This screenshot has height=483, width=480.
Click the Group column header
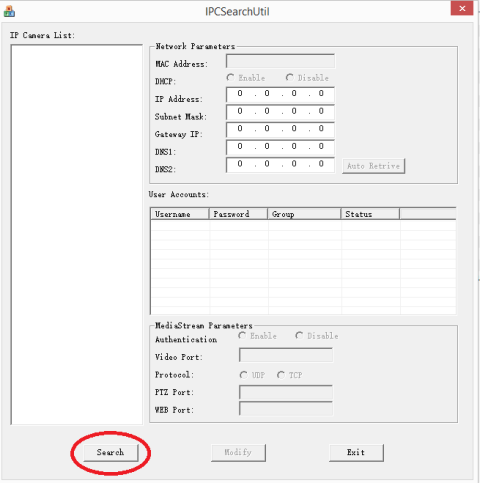click(x=304, y=214)
